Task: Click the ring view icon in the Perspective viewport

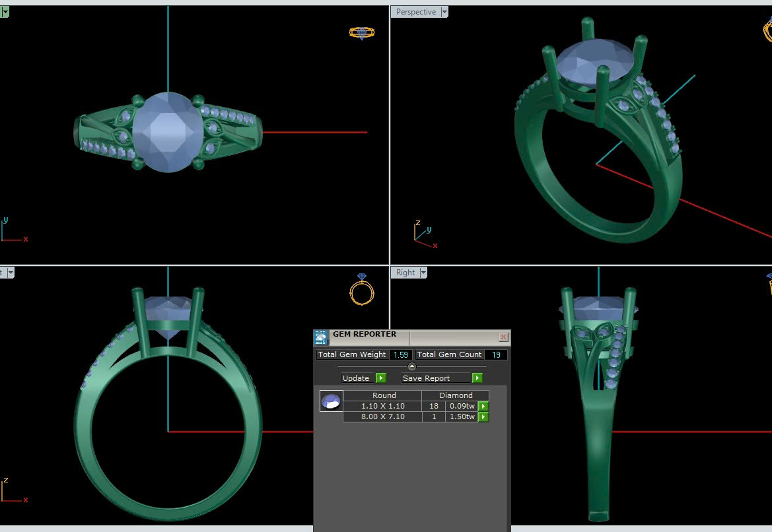Action: pos(767,30)
